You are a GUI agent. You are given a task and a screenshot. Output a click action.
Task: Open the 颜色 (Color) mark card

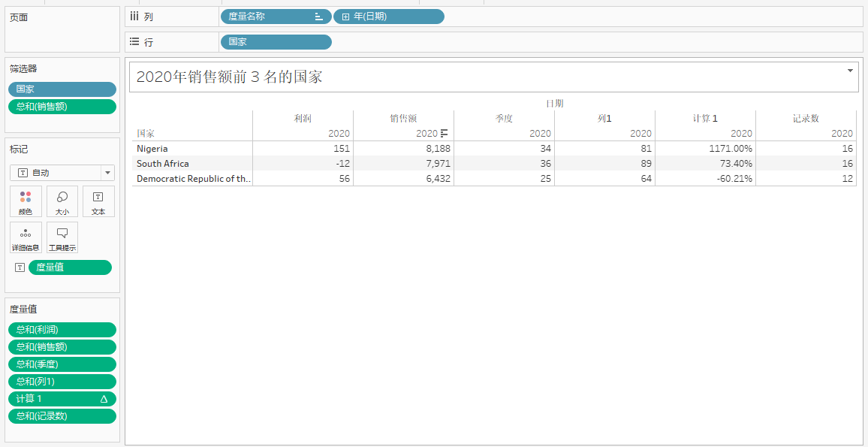[26, 201]
